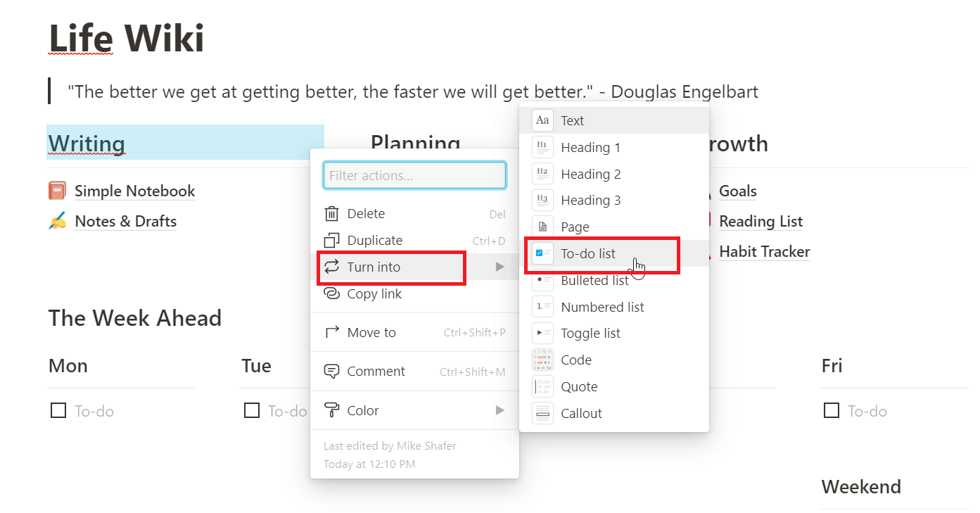Click the Color paint roller icon
Image resolution: width=980 pixels, height=513 pixels.
(331, 410)
